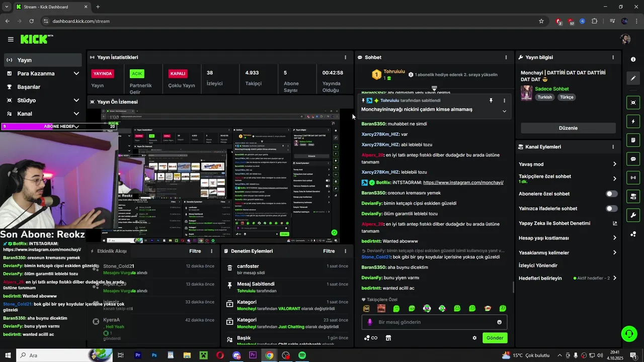Open Sohbet panel three-dot menu

(506, 57)
